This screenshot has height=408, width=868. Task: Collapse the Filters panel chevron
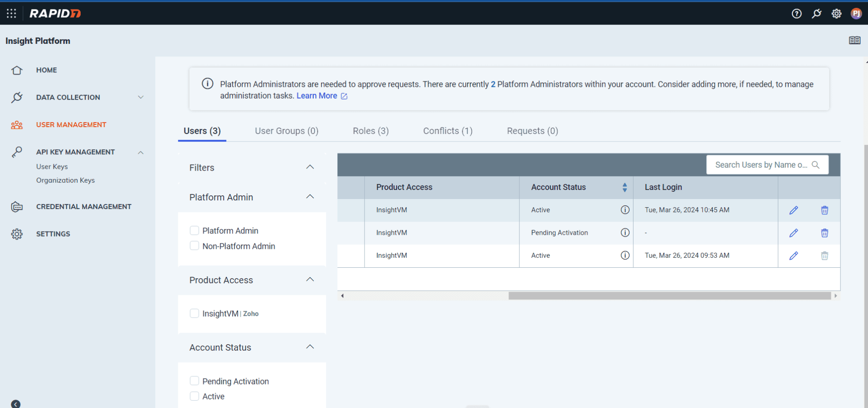click(x=310, y=167)
